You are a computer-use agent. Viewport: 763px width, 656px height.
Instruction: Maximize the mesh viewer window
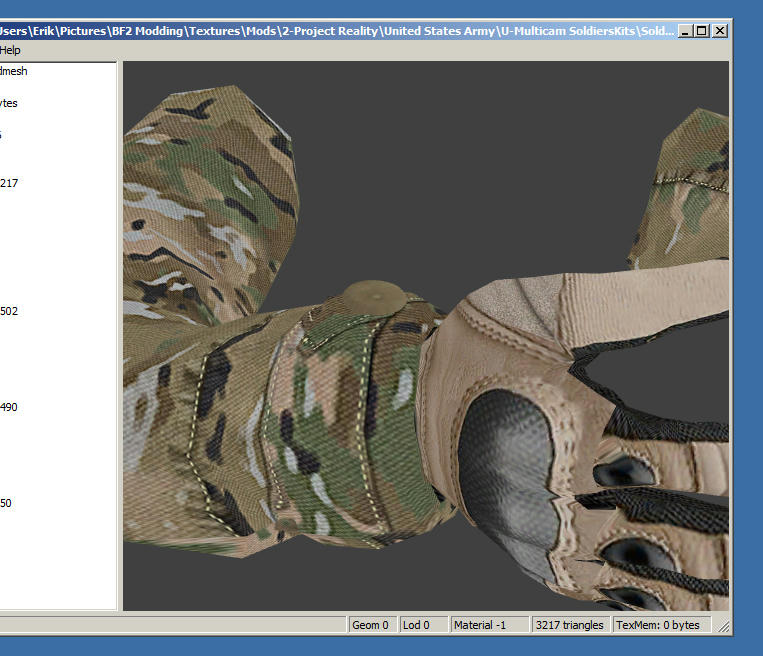702,31
